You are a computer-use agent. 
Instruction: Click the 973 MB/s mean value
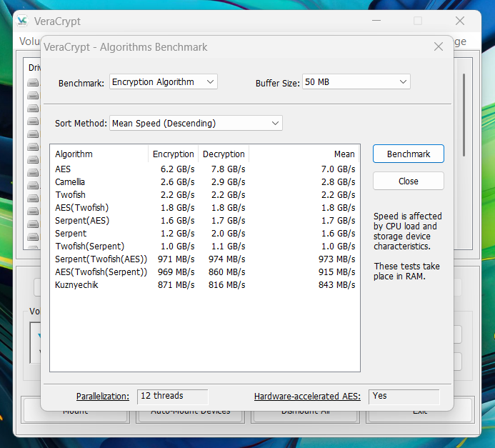click(336, 259)
